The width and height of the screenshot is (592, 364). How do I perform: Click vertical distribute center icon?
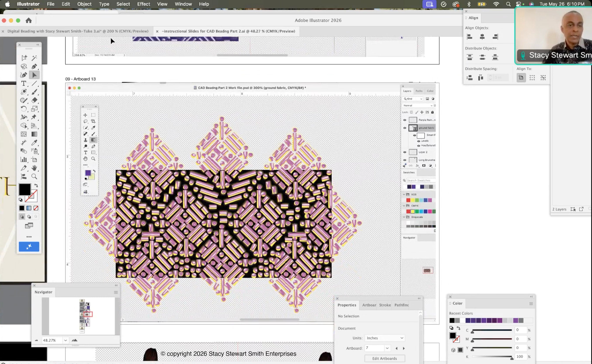click(x=482, y=57)
